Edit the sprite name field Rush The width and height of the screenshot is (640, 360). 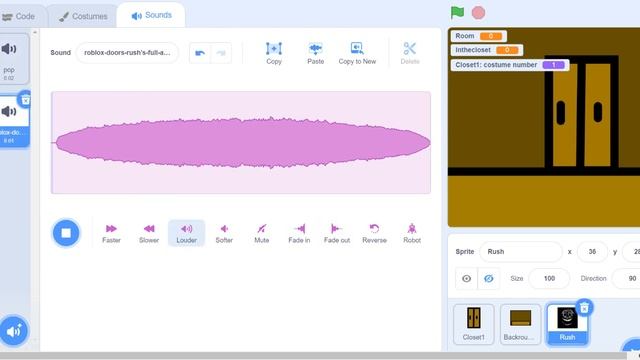click(521, 251)
